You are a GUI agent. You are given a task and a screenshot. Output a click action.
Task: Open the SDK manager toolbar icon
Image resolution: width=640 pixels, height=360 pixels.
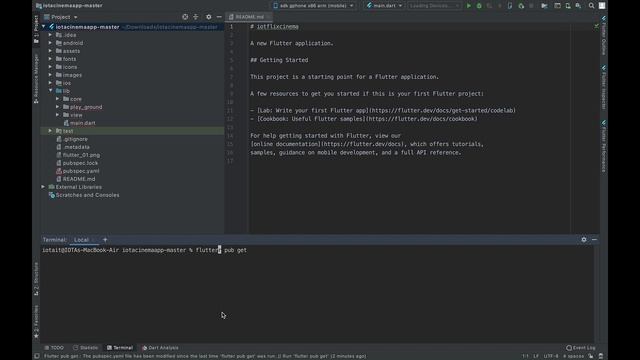point(578,6)
